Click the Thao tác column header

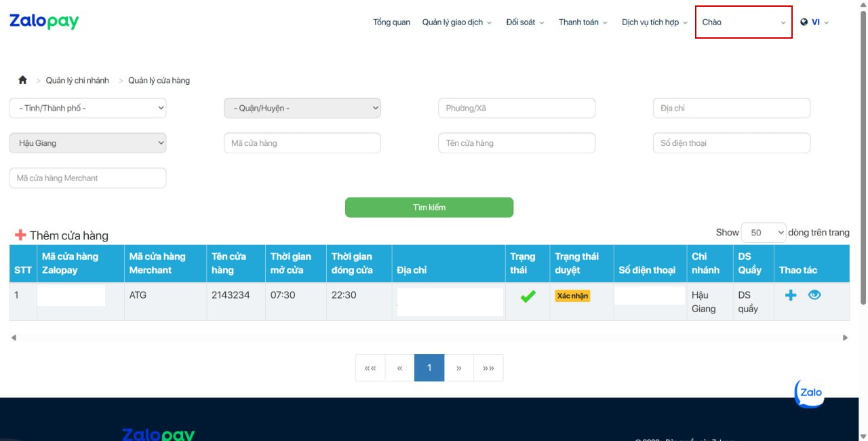(812, 263)
